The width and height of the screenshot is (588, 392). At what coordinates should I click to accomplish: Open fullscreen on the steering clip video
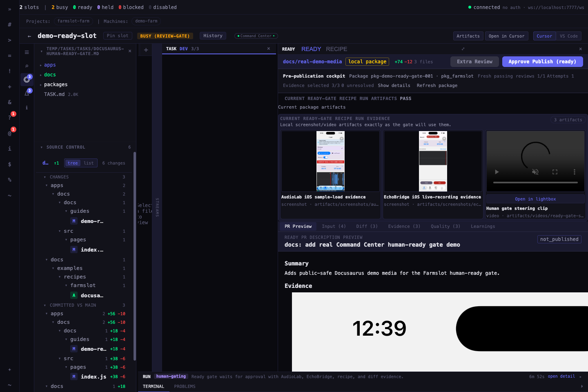pos(555,172)
